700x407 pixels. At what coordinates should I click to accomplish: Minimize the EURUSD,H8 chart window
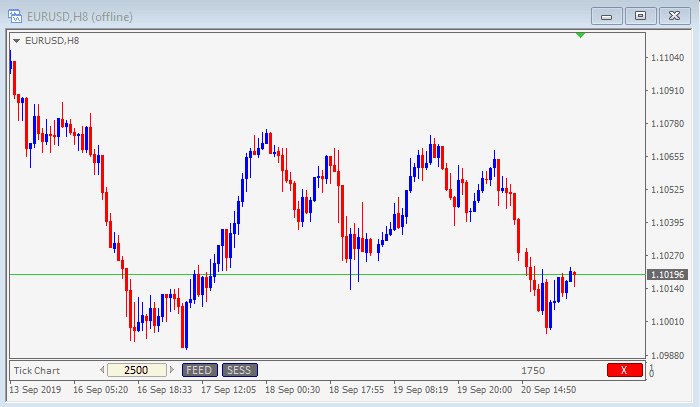point(606,15)
